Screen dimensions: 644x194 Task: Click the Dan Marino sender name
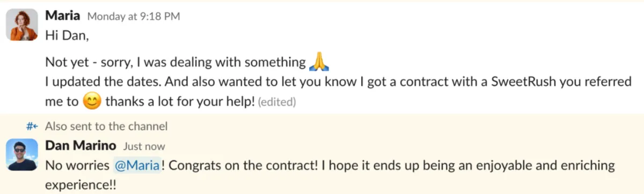point(81,146)
